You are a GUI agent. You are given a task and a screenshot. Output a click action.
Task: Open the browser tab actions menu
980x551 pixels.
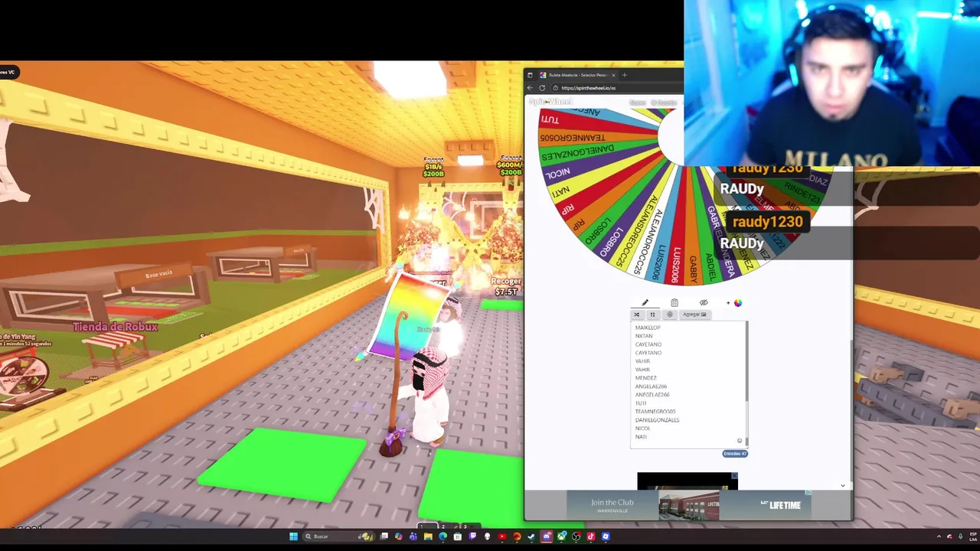pos(530,75)
